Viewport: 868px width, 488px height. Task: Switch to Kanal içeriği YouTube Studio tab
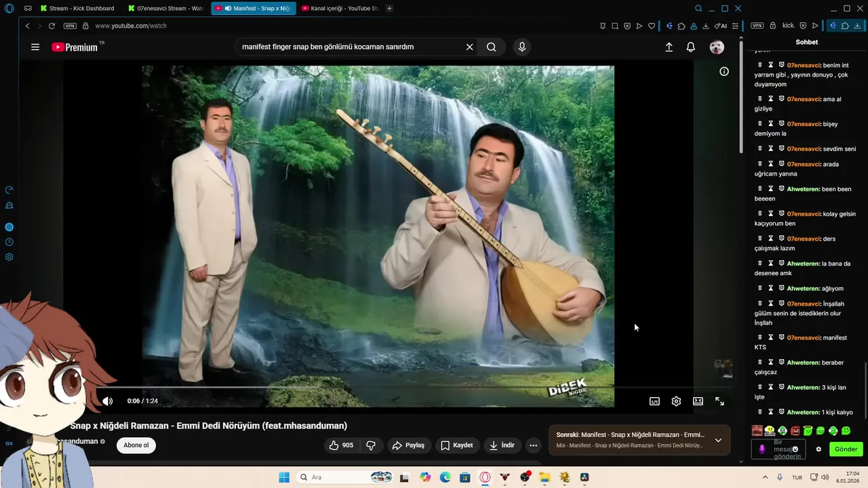click(x=339, y=8)
